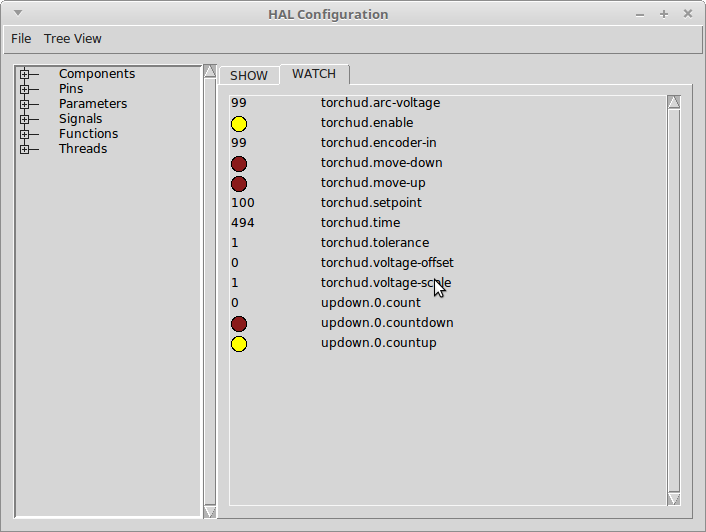This screenshot has height=532, width=706.
Task: Click the torchud.voltage-scale value 1
Action: click(235, 283)
